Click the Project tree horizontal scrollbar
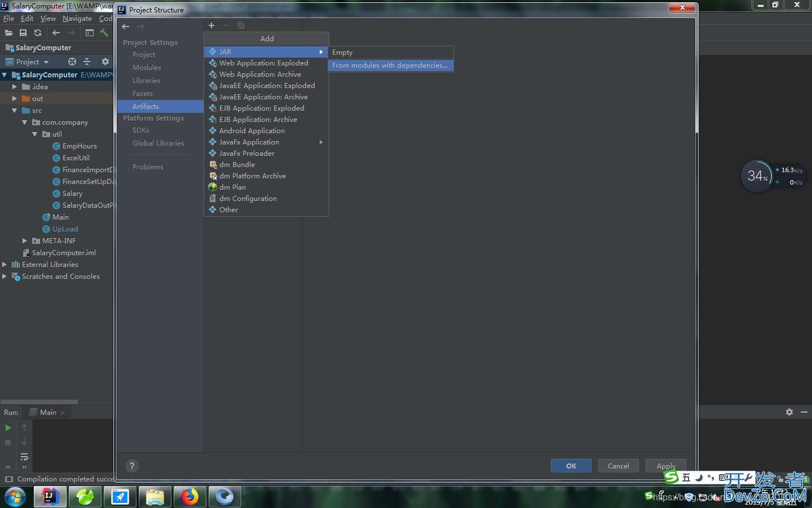 pos(39,402)
